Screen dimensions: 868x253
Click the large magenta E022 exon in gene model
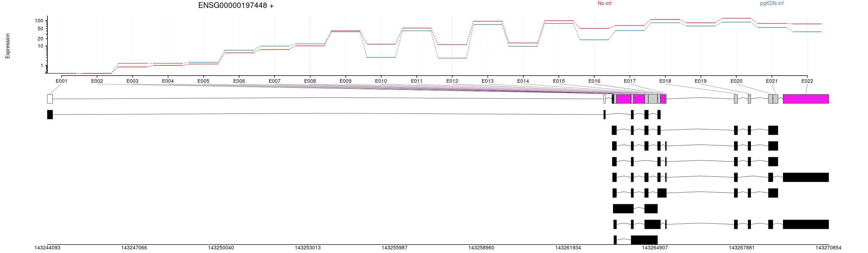tap(806, 99)
